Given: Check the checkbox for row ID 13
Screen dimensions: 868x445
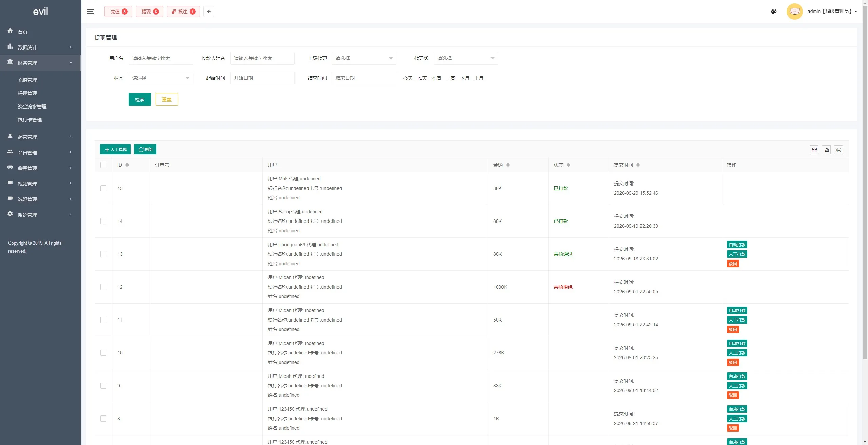Looking at the screenshot, I should pos(103,254).
